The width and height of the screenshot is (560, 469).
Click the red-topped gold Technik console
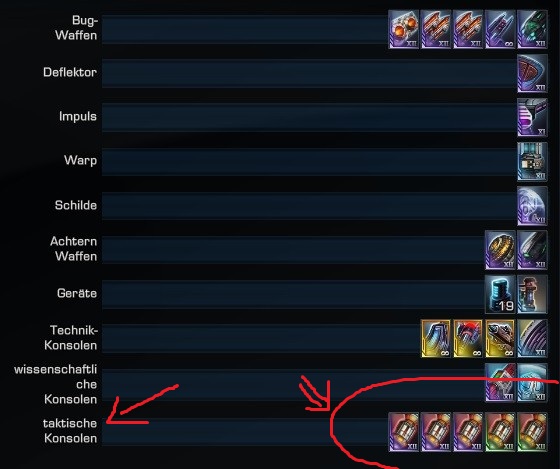point(468,338)
